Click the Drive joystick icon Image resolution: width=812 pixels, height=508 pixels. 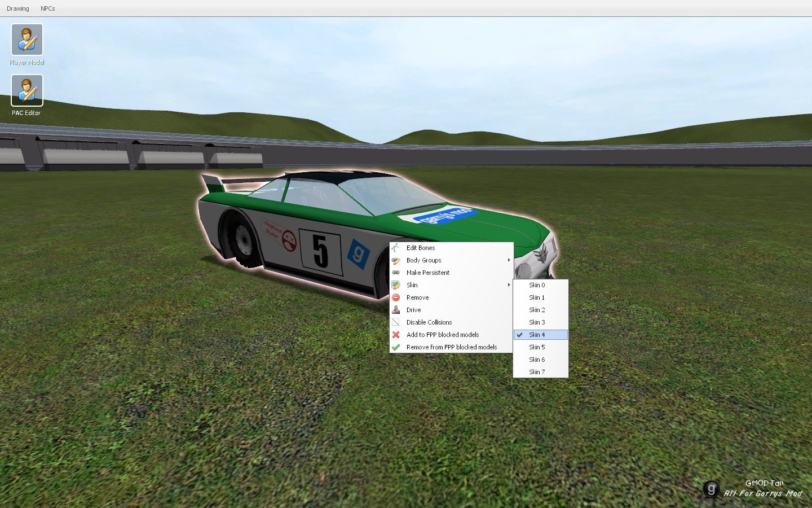coord(396,310)
